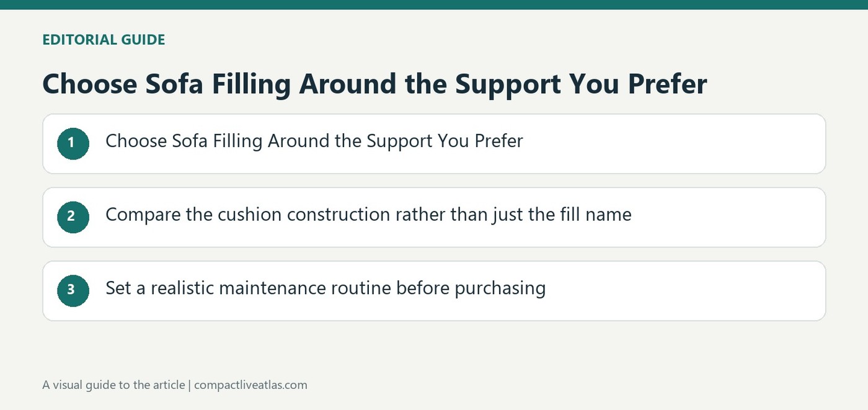This screenshot has height=410, width=868.
Task: Click the number 1 circle badge
Action: (x=73, y=143)
